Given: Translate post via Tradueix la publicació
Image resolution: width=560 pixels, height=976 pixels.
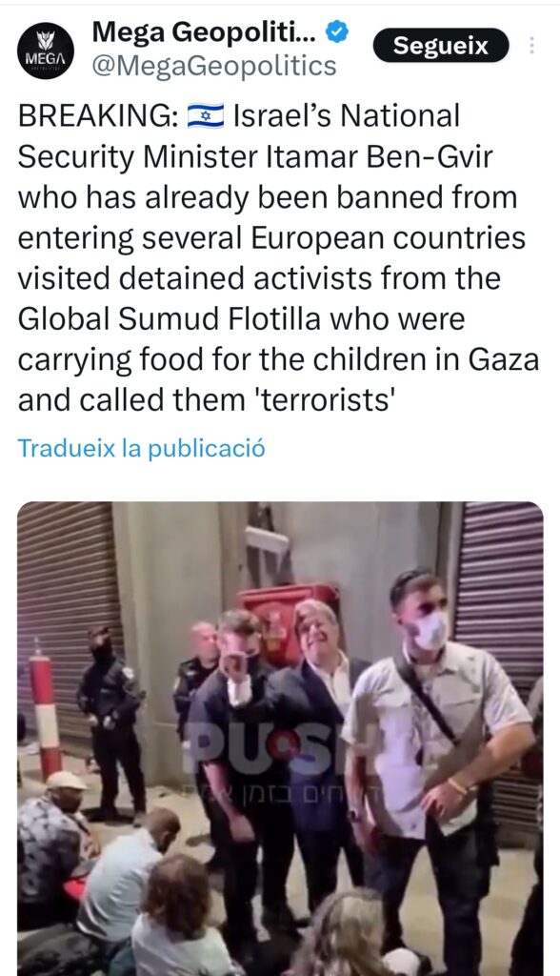Looking at the screenshot, I should 141,448.
